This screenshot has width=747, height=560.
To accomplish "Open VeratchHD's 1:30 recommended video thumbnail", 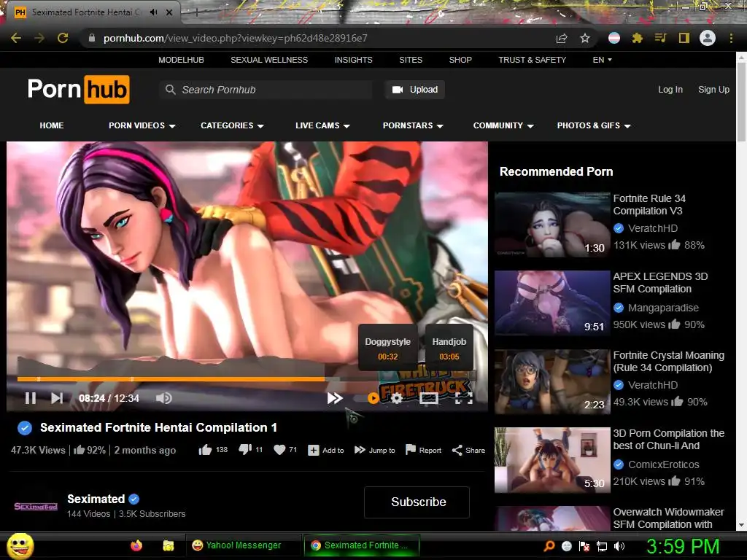I will click(x=552, y=225).
